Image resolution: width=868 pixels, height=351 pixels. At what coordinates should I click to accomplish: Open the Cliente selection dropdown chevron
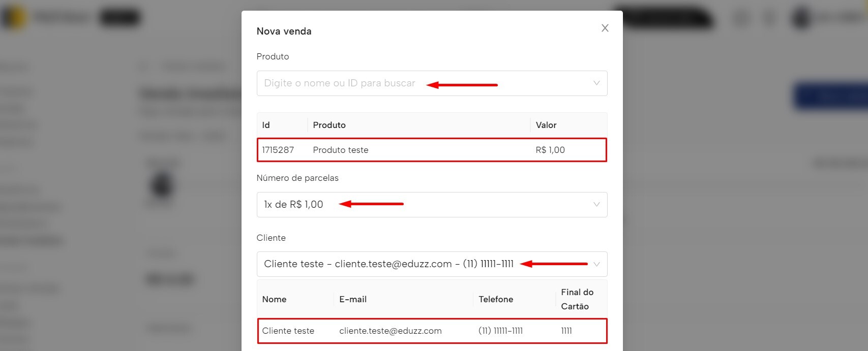(596, 264)
